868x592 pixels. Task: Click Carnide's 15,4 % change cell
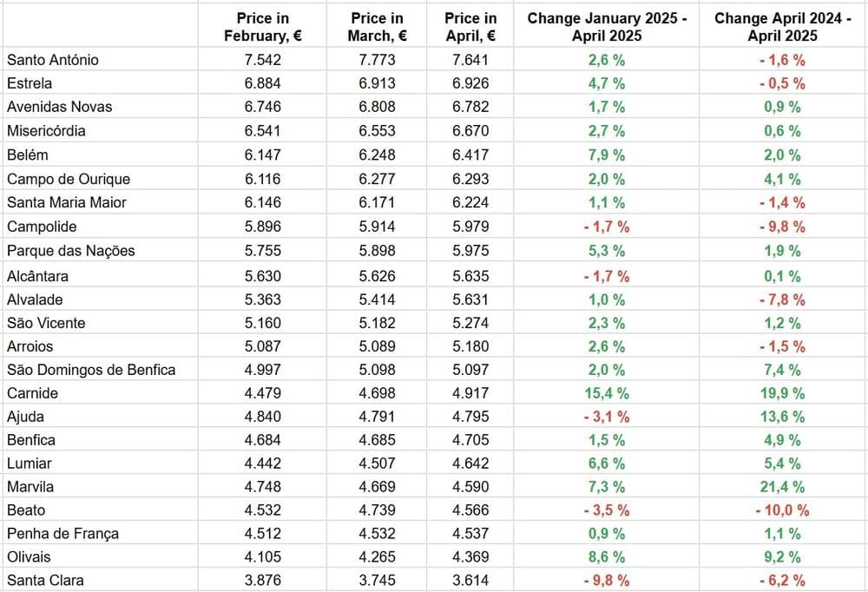[x=607, y=393]
